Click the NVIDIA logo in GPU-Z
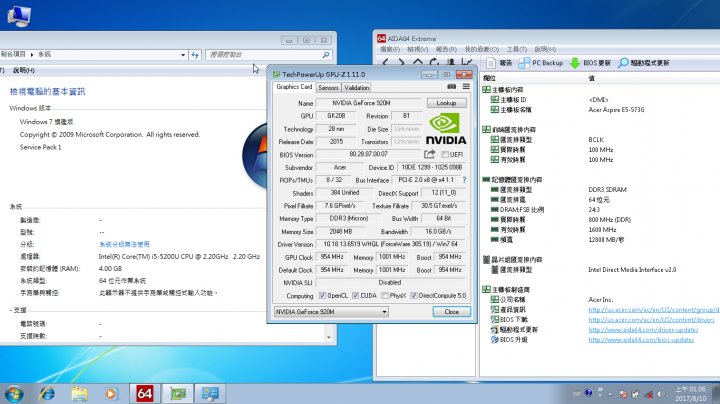Screen dimensions: 720x404 click(x=445, y=129)
